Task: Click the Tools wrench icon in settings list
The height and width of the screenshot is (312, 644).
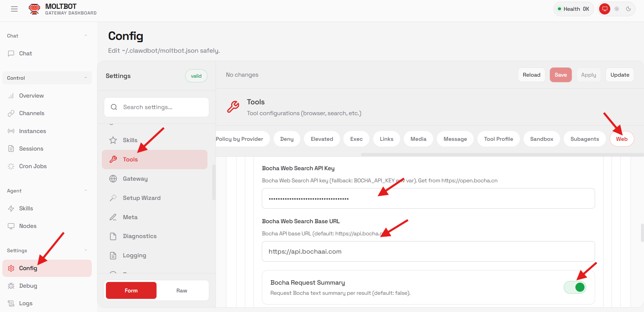Action: point(113,159)
